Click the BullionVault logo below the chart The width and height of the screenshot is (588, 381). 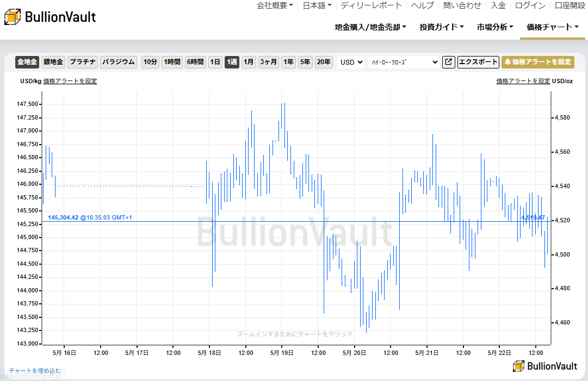545,366
